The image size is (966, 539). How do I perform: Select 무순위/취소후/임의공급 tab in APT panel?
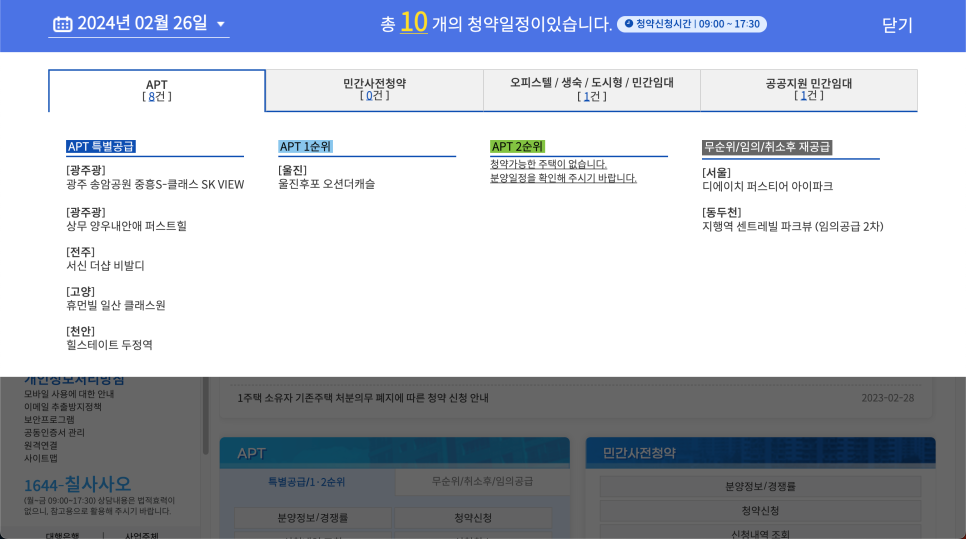coord(482,482)
